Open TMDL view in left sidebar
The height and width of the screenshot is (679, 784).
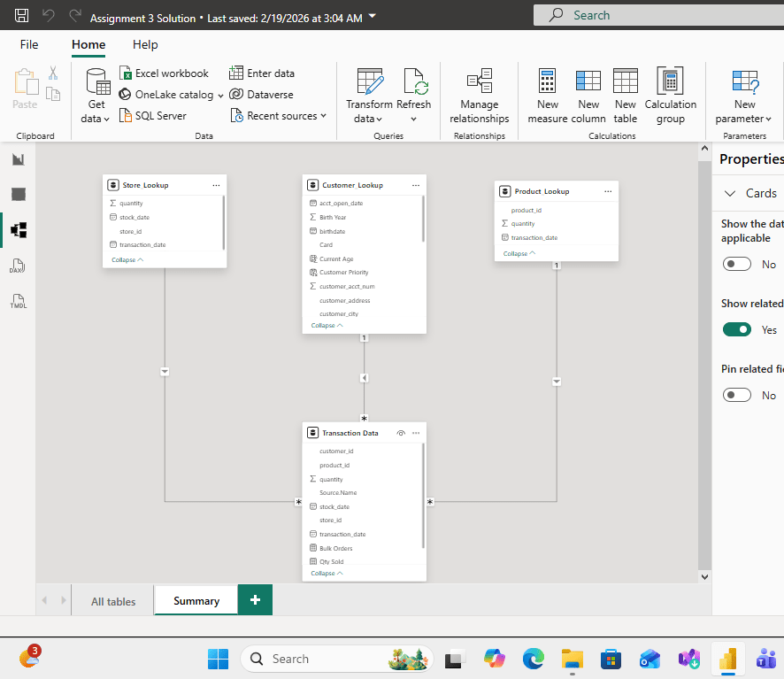click(x=18, y=301)
